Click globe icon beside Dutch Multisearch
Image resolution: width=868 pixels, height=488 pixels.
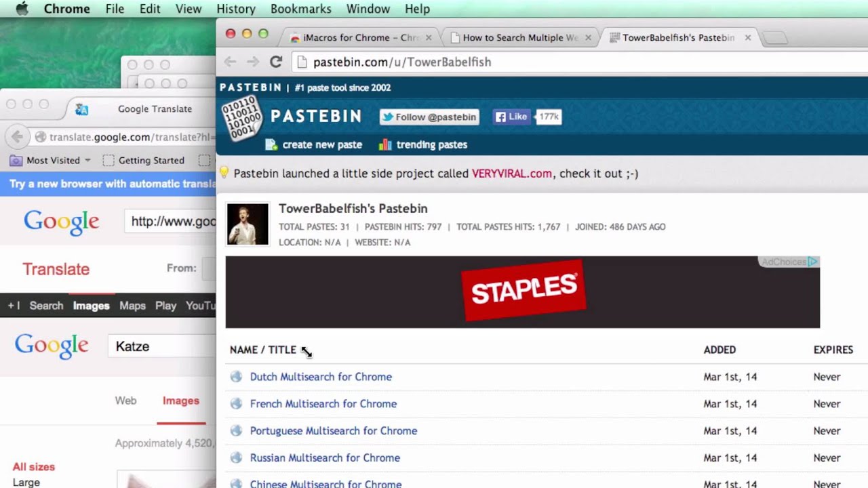[x=236, y=377]
